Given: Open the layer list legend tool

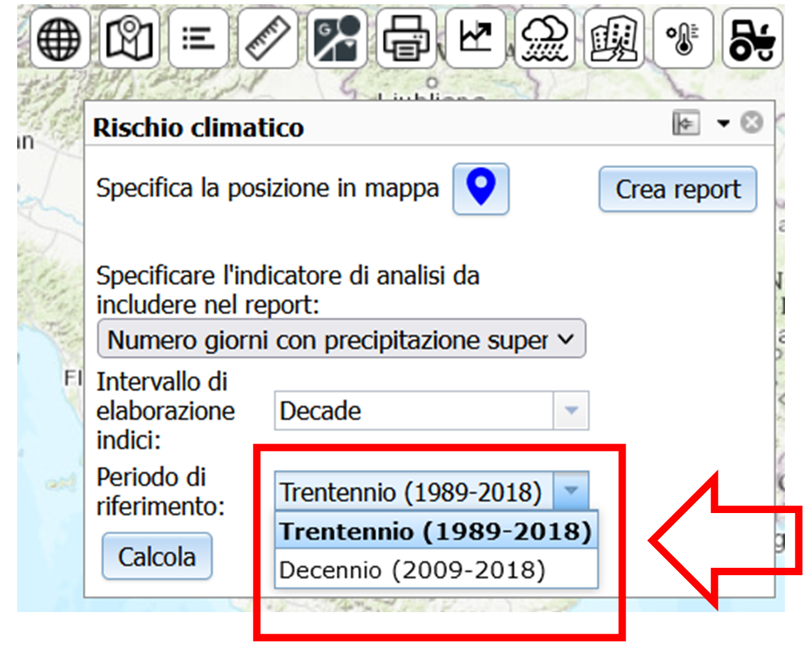Looking at the screenshot, I should [198, 39].
